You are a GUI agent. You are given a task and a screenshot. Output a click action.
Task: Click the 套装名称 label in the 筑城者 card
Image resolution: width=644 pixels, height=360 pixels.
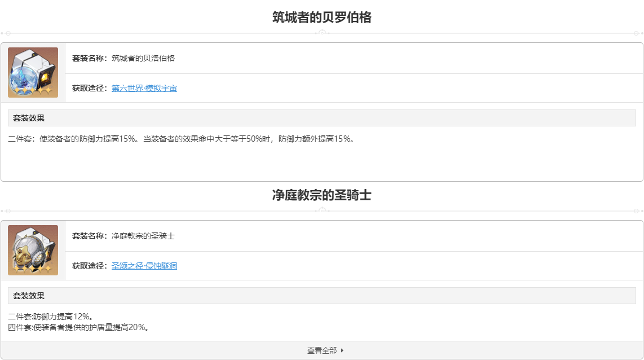pyautogui.click(x=90, y=58)
